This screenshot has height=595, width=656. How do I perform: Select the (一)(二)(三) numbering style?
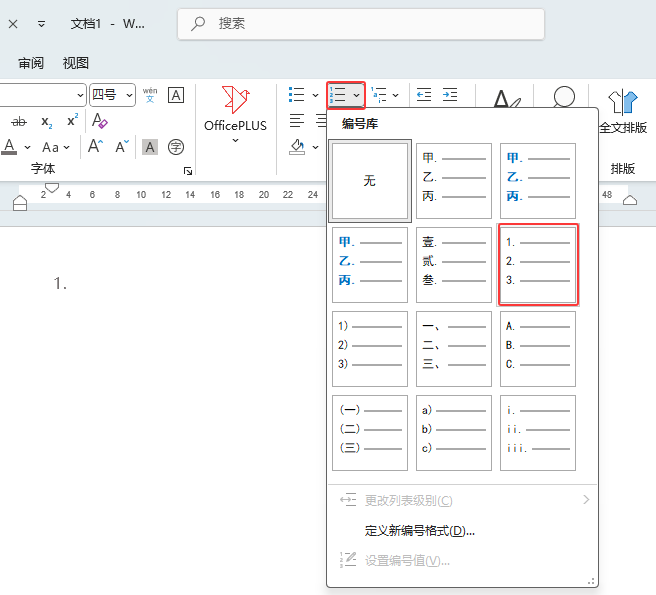[370, 433]
